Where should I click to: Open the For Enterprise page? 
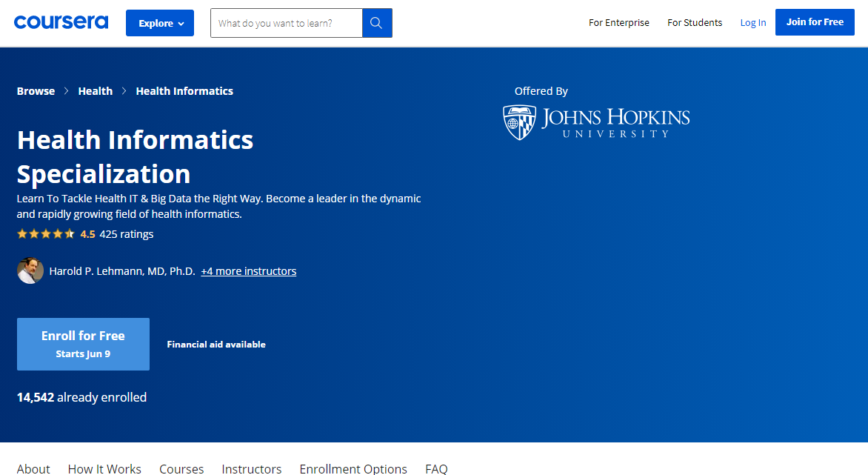click(x=618, y=23)
